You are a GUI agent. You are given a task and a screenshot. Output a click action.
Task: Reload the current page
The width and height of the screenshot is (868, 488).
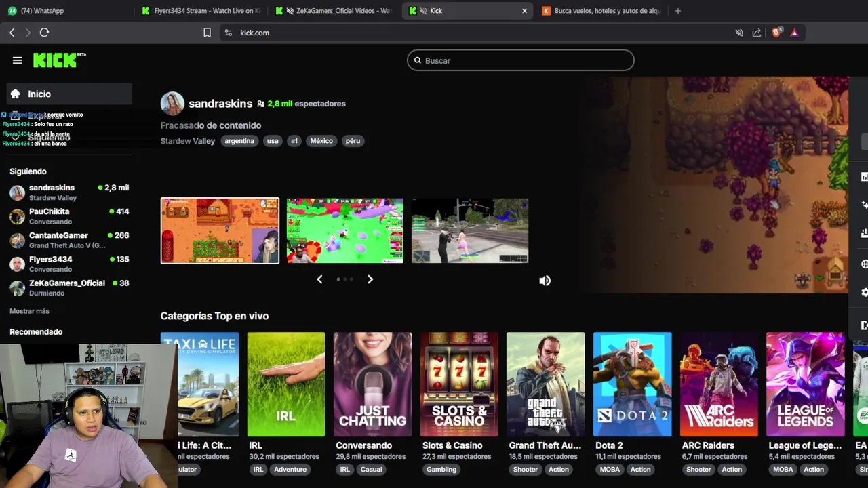[x=44, y=33]
